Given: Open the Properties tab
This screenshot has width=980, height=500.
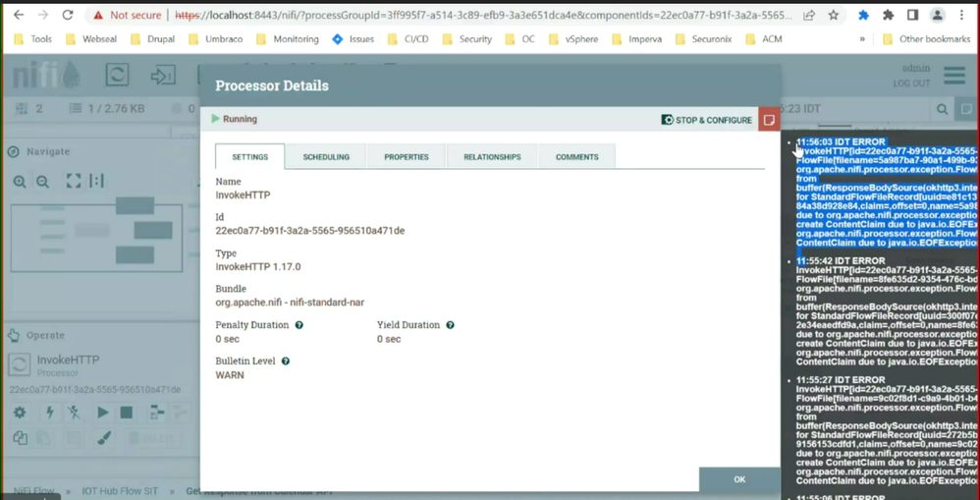Looking at the screenshot, I should tap(407, 157).
